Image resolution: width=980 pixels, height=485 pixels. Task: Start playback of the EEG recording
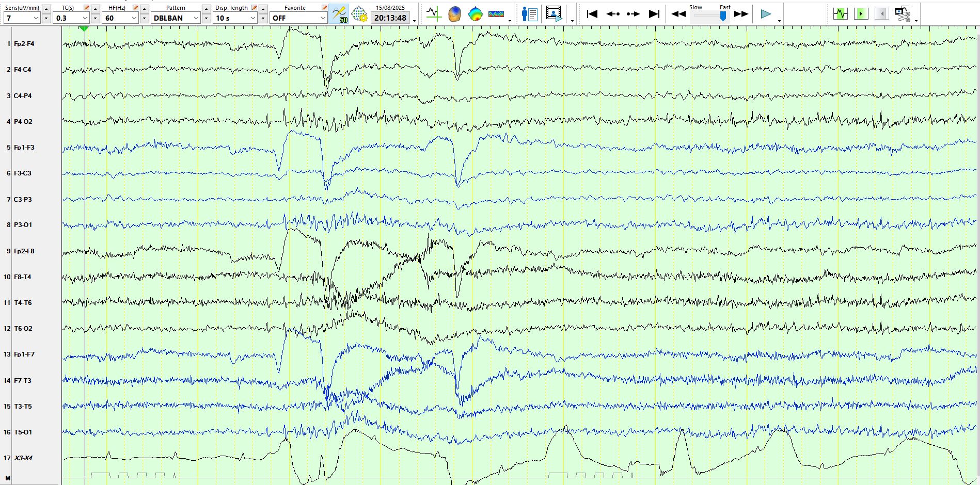pos(766,14)
